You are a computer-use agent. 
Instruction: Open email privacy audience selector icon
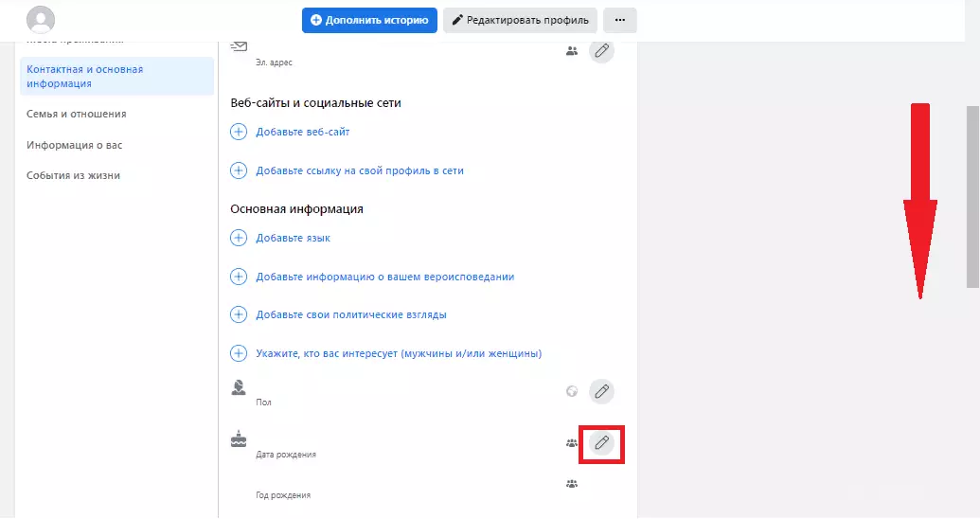(572, 51)
